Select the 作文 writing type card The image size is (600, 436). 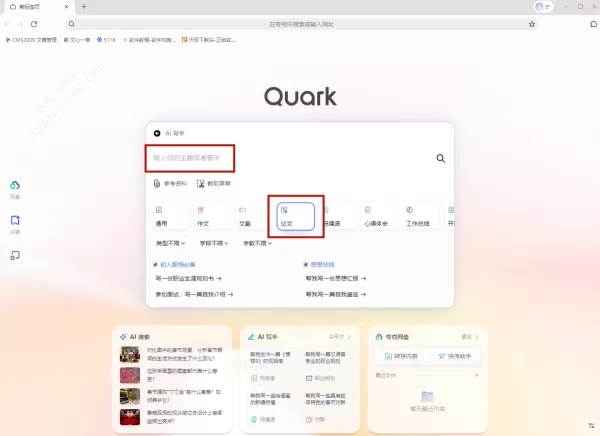point(211,216)
